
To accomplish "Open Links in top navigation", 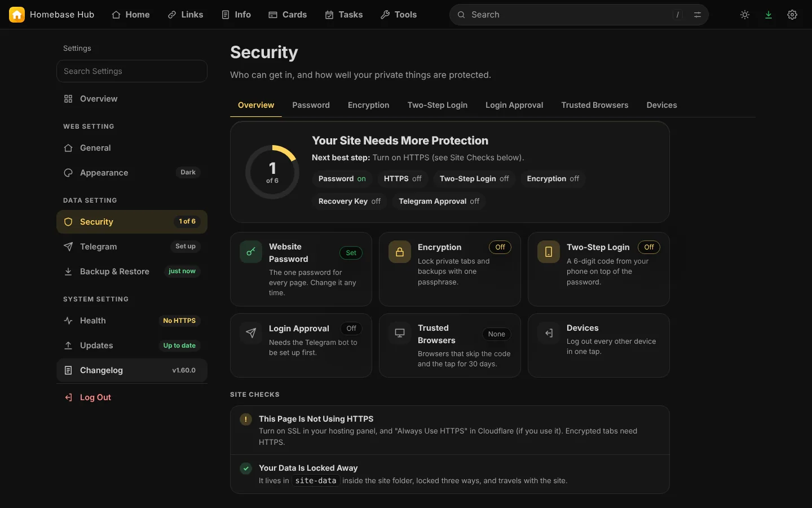I will click(186, 15).
